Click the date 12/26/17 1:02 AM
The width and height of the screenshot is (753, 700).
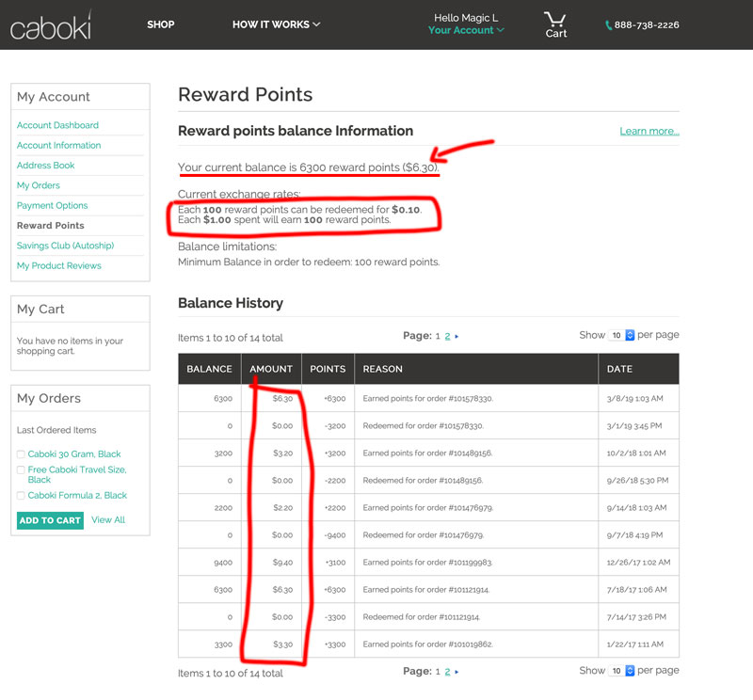[x=638, y=563]
